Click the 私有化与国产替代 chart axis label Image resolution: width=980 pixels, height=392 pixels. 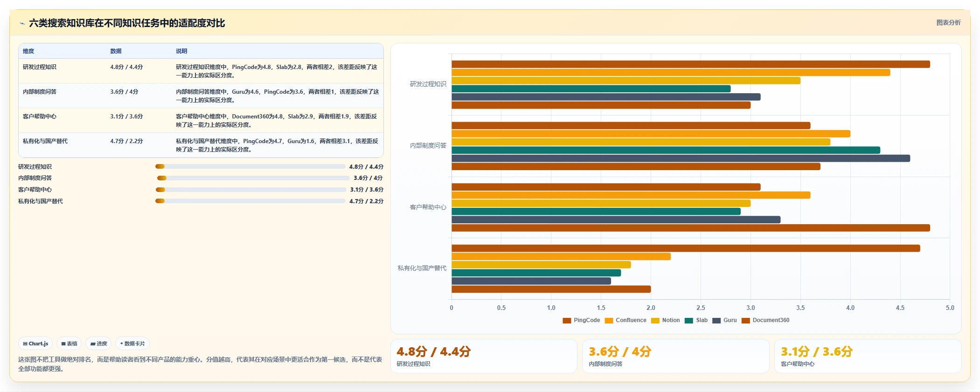pyautogui.click(x=422, y=268)
